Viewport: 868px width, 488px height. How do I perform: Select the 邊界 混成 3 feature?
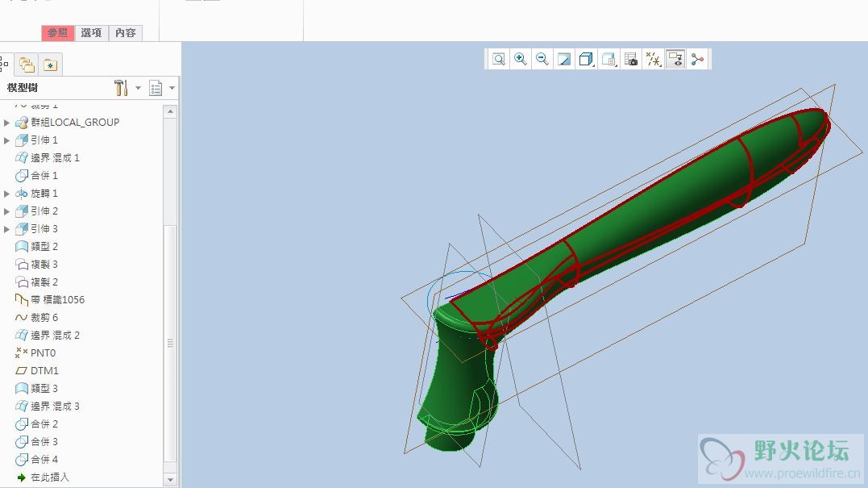[x=55, y=406]
